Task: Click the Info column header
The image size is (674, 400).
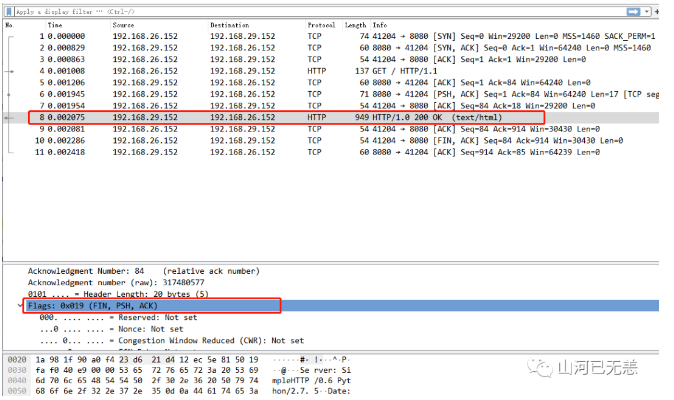Action: click(380, 25)
